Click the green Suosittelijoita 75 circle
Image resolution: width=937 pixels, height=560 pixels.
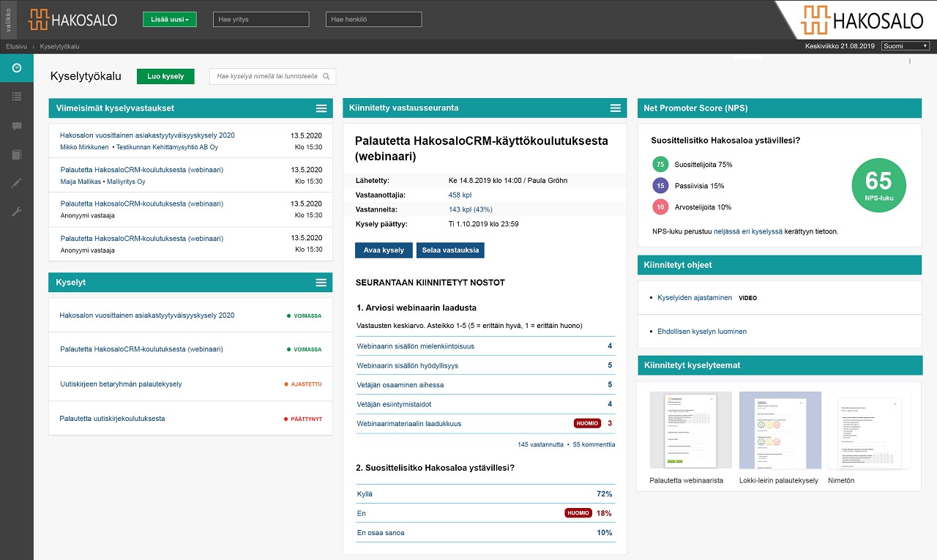click(x=660, y=165)
